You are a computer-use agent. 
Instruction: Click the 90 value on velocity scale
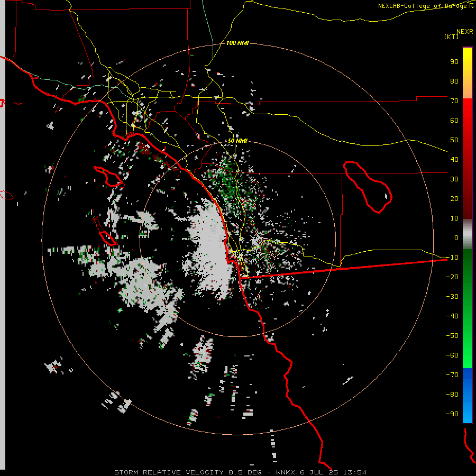(454, 62)
